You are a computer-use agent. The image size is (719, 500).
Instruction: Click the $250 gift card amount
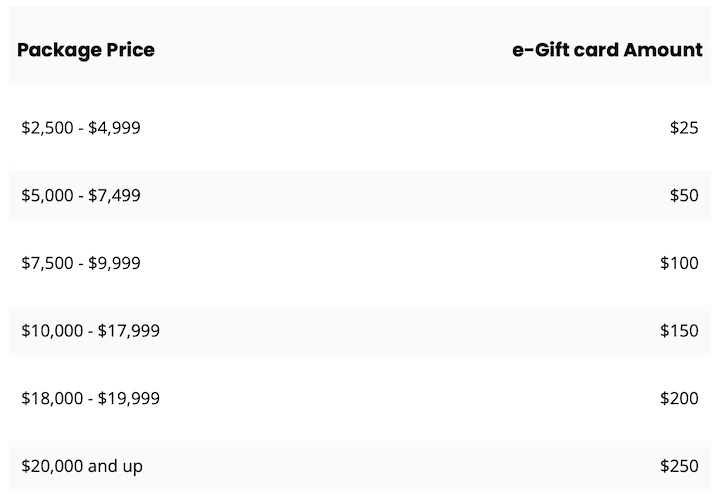(679, 466)
